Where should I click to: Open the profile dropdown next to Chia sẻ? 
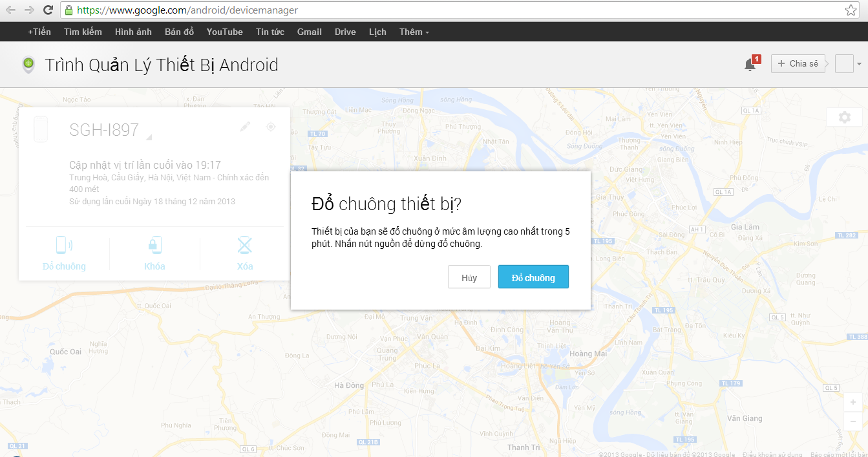click(x=848, y=63)
